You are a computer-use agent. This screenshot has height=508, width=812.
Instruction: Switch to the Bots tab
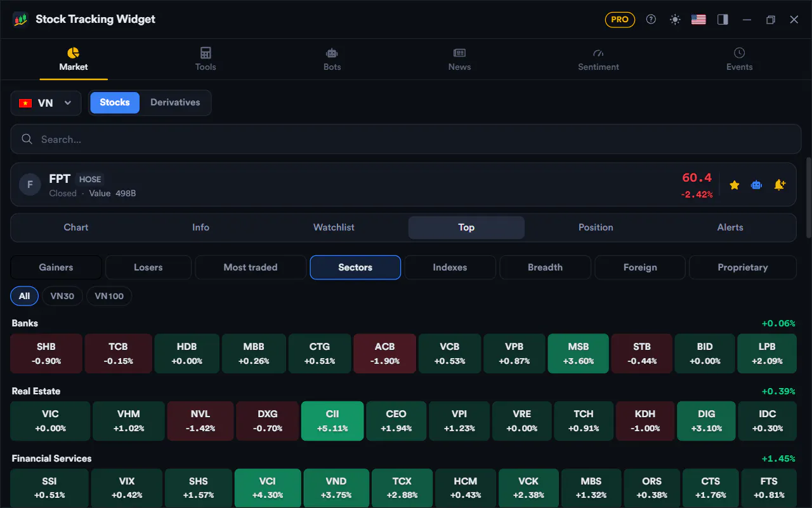332,59
